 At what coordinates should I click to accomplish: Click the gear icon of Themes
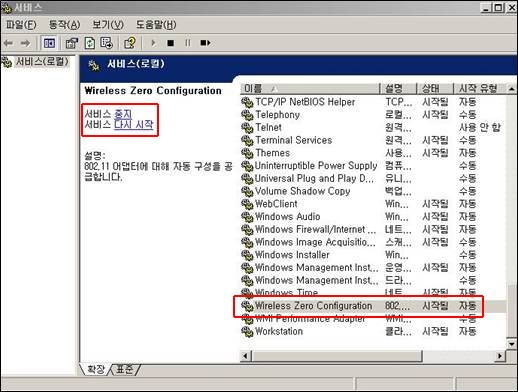click(247, 153)
